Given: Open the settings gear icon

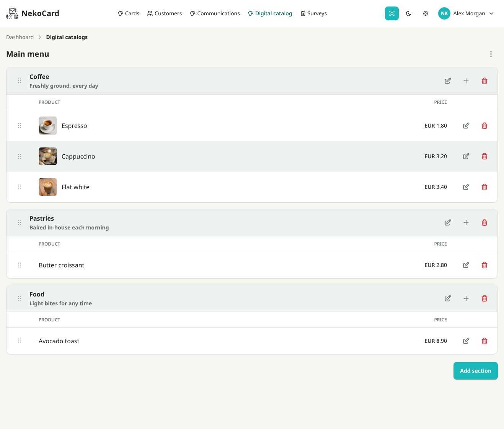Looking at the screenshot, I should click(426, 13).
